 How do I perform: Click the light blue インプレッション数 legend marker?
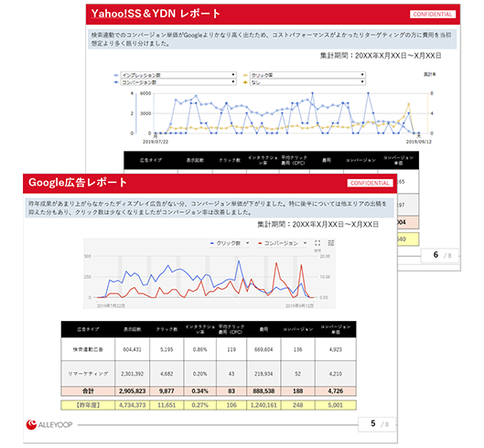pos(116,75)
